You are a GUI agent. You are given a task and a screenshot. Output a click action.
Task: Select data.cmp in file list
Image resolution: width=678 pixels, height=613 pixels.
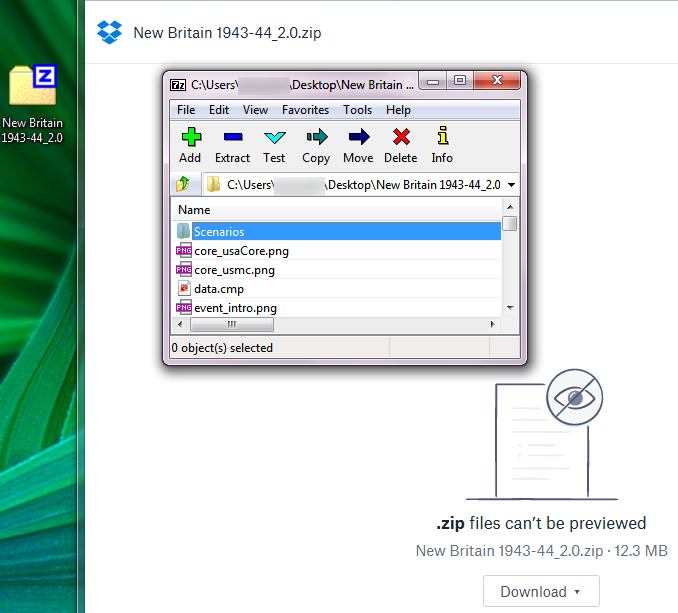[337, 289]
